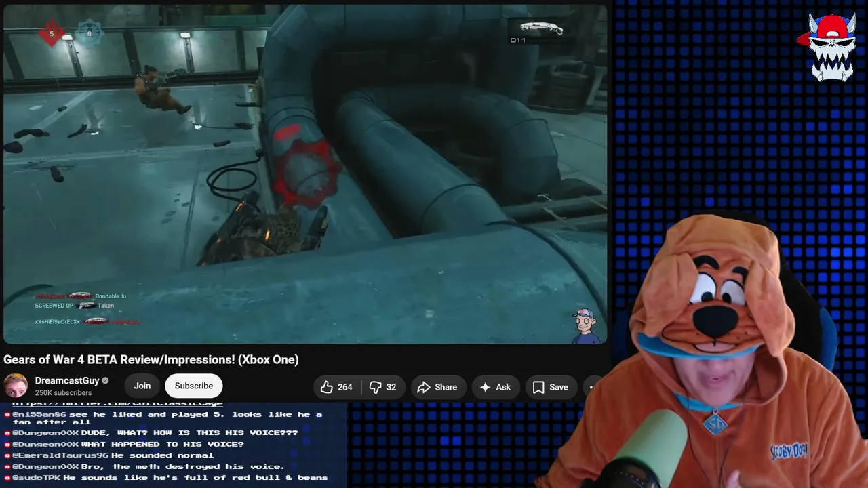Click the verified badge next to DreamcastGuy
Image resolution: width=868 pixels, height=488 pixels.
(105, 381)
